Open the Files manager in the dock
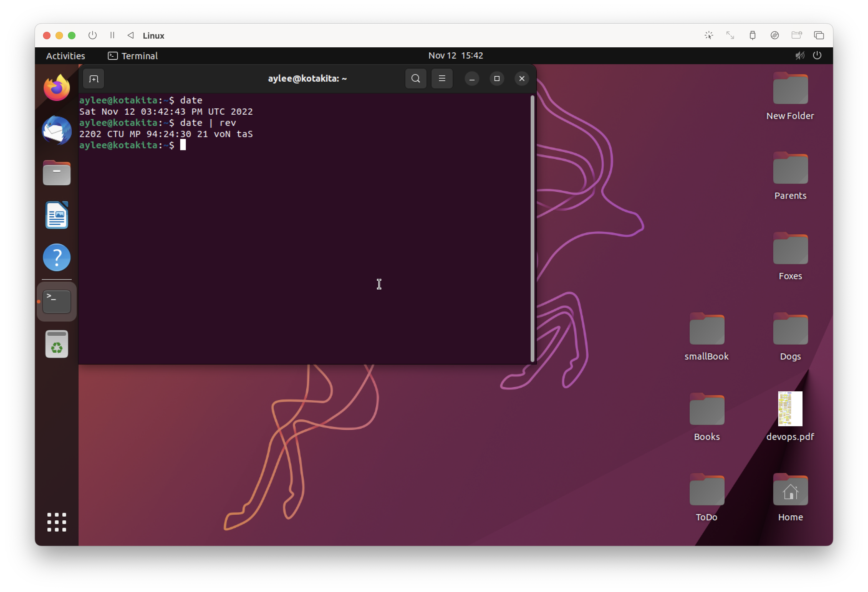This screenshot has width=868, height=592. click(57, 173)
